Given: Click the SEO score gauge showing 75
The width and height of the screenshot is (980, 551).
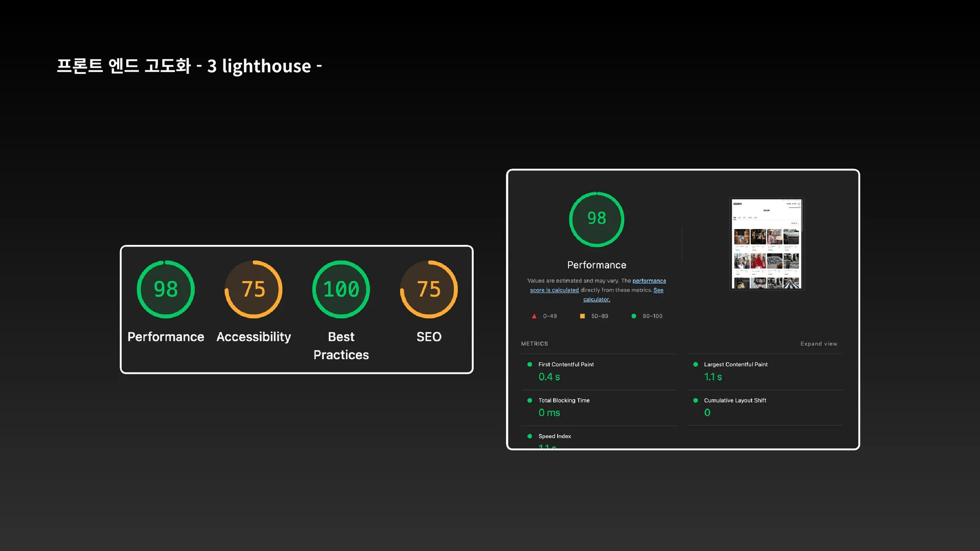Looking at the screenshot, I should (x=429, y=289).
